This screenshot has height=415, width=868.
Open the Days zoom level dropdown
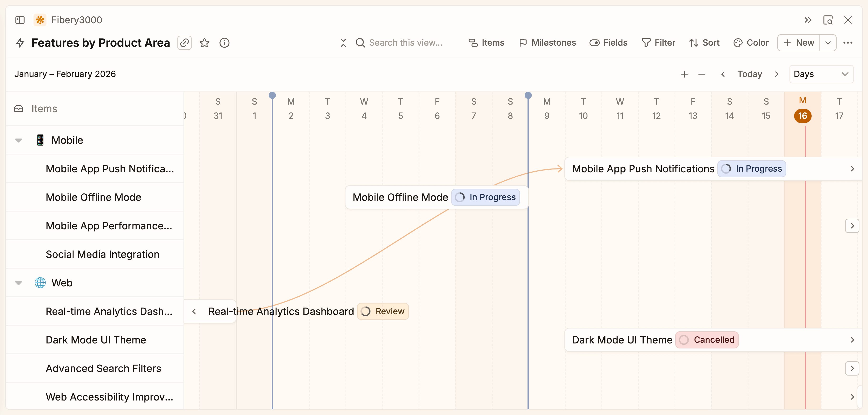tap(821, 74)
